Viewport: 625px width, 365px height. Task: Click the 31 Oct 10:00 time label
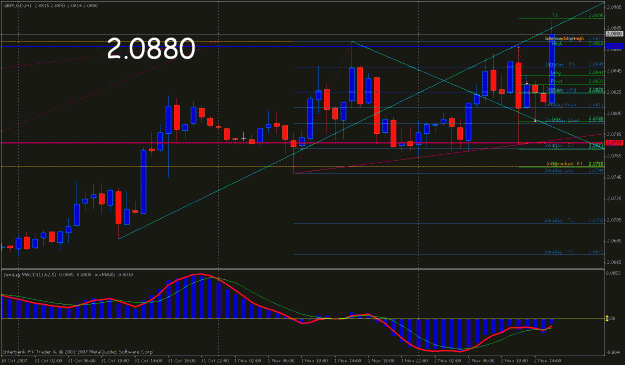pos(115,361)
